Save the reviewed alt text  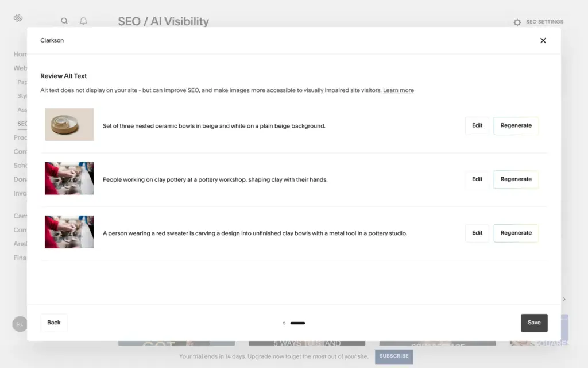tap(534, 323)
